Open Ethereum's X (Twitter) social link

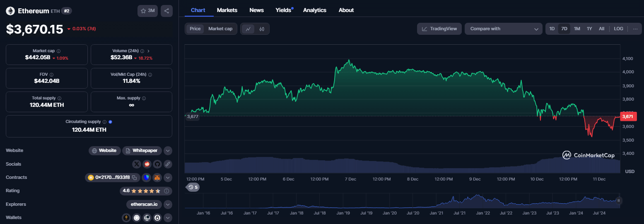click(x=136, y=164)
